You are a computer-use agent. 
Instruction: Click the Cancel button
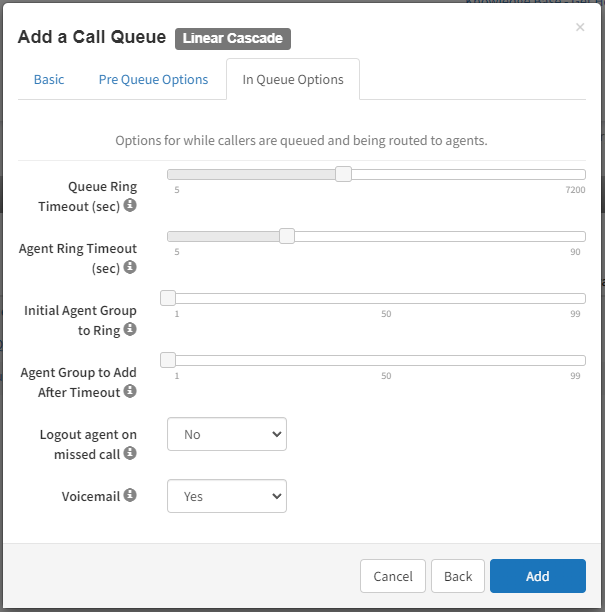(393, 576)
